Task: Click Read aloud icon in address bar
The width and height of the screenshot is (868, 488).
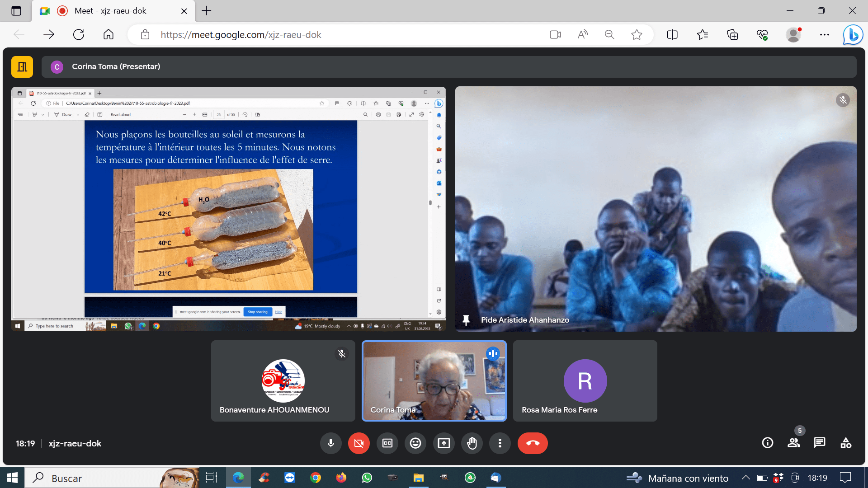Action: coord(583,35)
